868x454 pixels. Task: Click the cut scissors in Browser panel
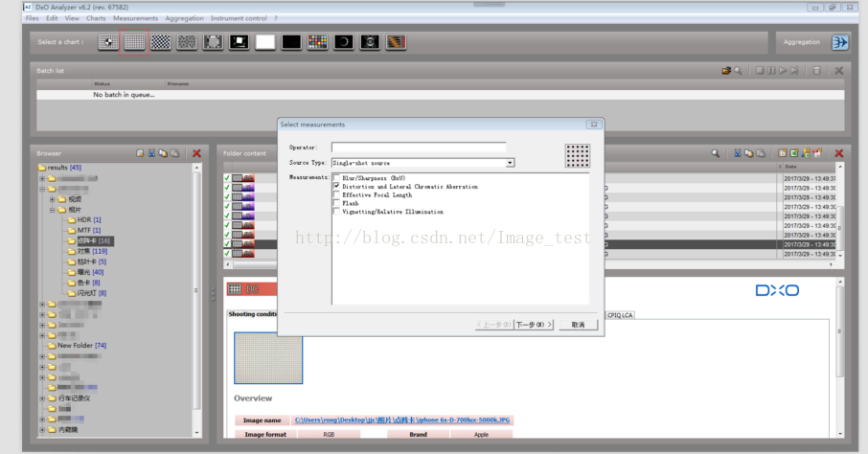pos(151,153)
